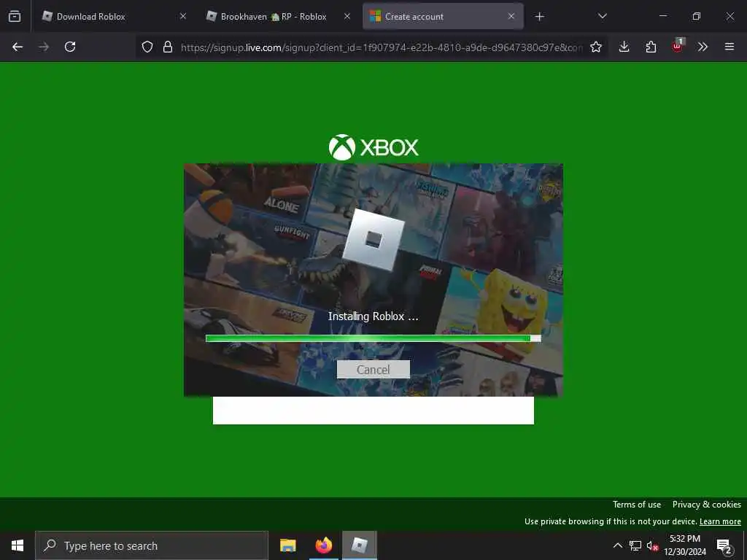Open the Action Center notifications icon
Viewport: 747px width, 560px height.
(x=724, y=546)
